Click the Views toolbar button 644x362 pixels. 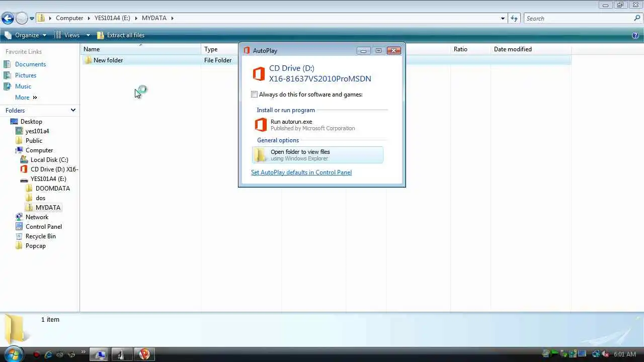[x=67, y=35]
